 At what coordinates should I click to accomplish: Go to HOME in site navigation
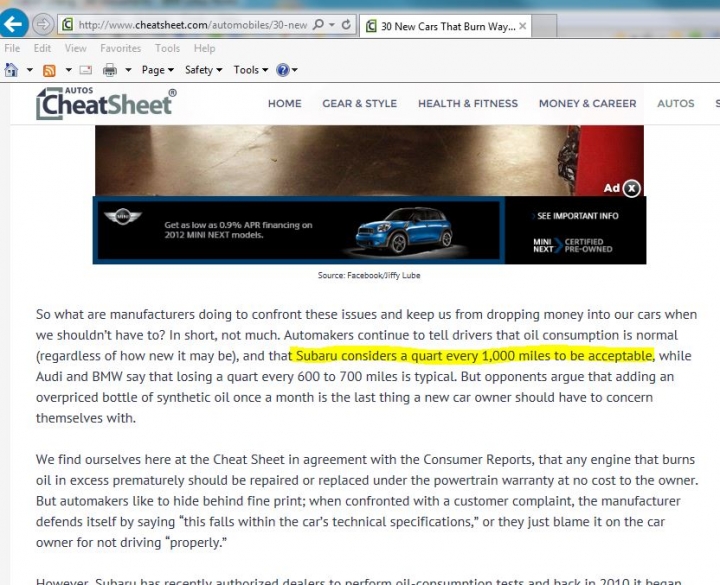[x=285, y=103]
